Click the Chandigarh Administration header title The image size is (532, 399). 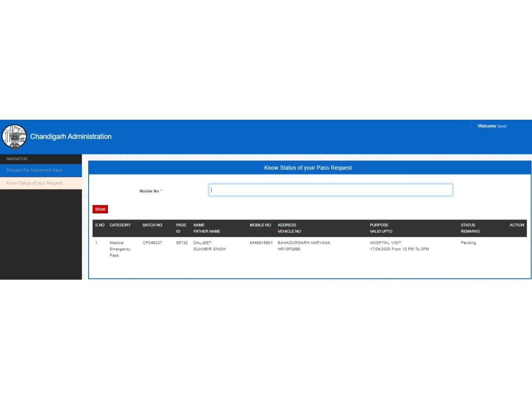pyautogui.click(x=71, y=137)
